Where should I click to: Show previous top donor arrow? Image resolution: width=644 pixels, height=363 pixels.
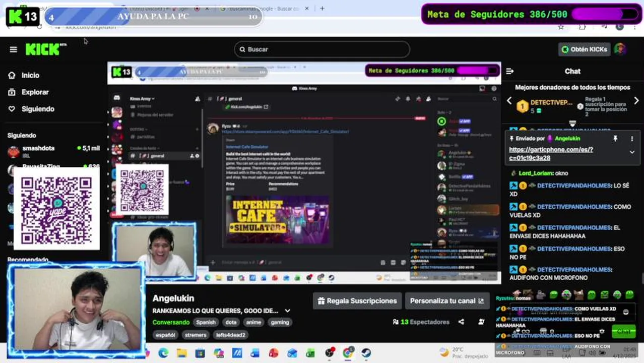pyautogui.click(x=509, y=101)
